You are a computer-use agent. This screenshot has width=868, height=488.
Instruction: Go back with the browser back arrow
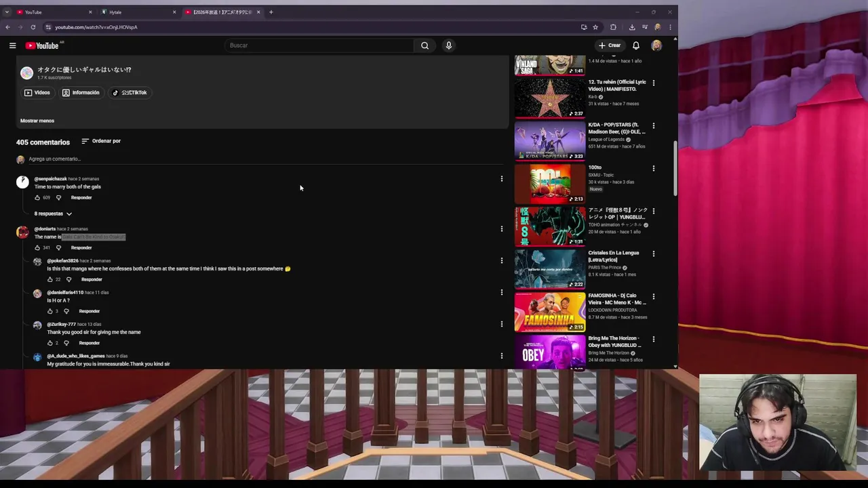click(x=7, y=27)
